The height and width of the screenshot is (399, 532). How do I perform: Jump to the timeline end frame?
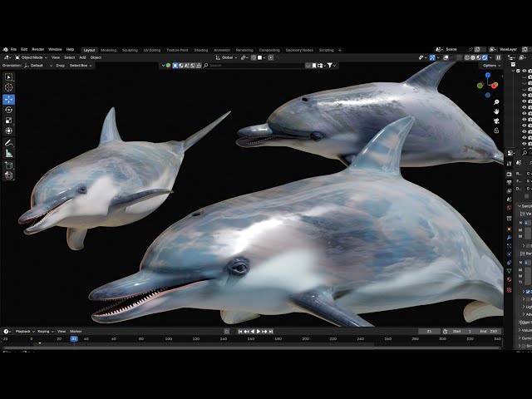point(271,332)
